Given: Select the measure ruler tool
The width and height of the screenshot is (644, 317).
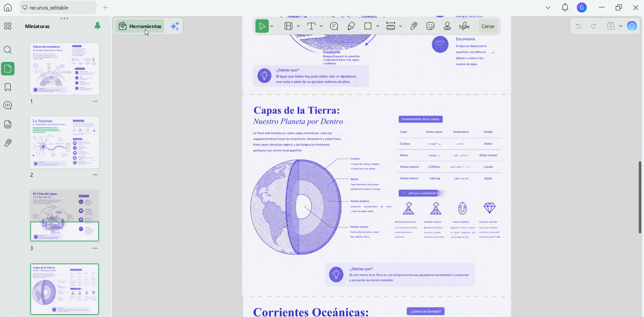Looking at the screenshot, I should (x=391, y=26).
